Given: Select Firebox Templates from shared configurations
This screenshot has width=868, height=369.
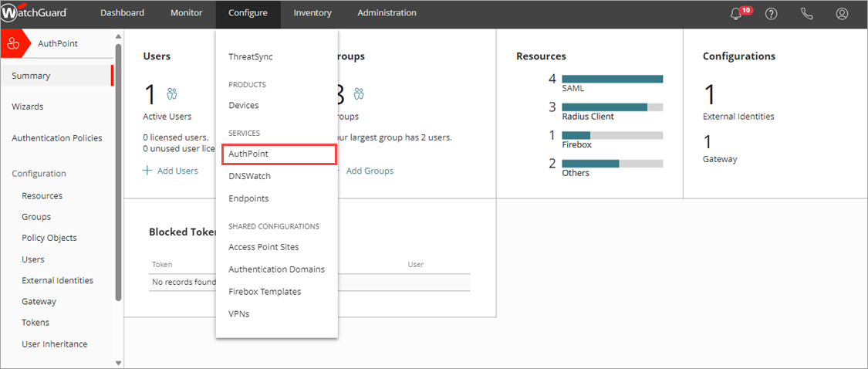Looking at the screenshot, I should (265, 292).
